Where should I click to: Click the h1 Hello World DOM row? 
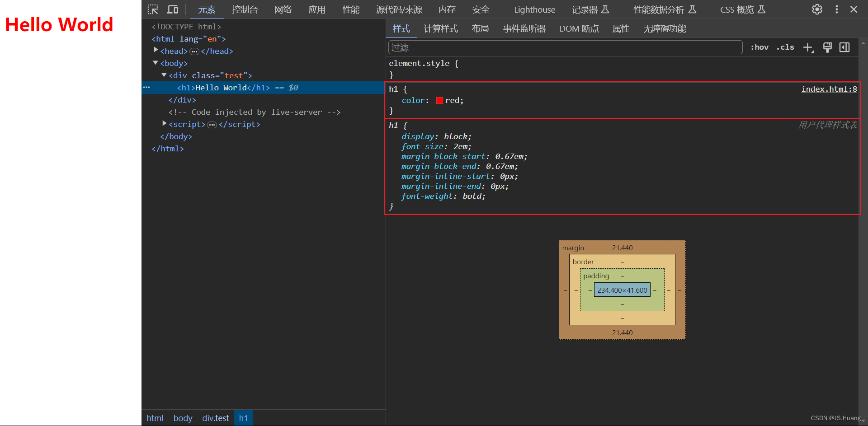pos(263,88)
